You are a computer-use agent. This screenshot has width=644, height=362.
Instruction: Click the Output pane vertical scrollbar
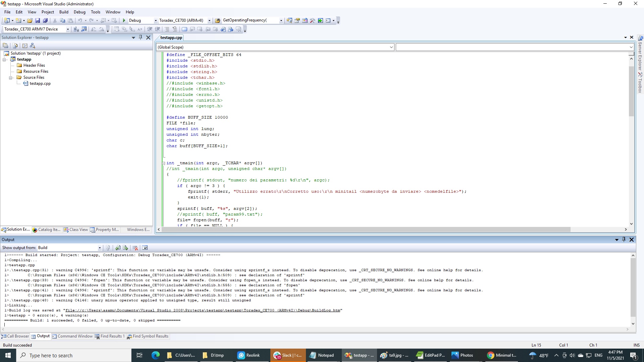point(633,288)
